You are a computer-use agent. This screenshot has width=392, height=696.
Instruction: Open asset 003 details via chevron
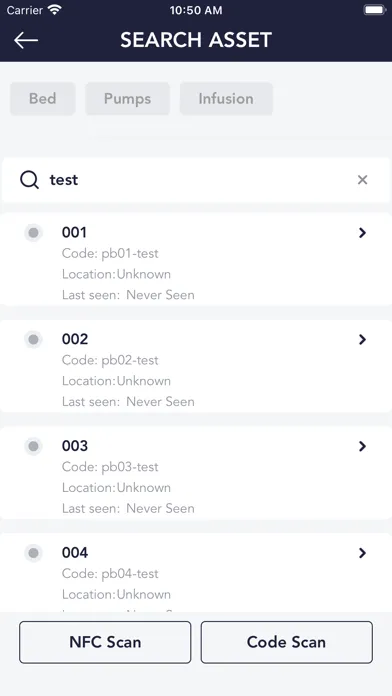(x=362, y=446)
